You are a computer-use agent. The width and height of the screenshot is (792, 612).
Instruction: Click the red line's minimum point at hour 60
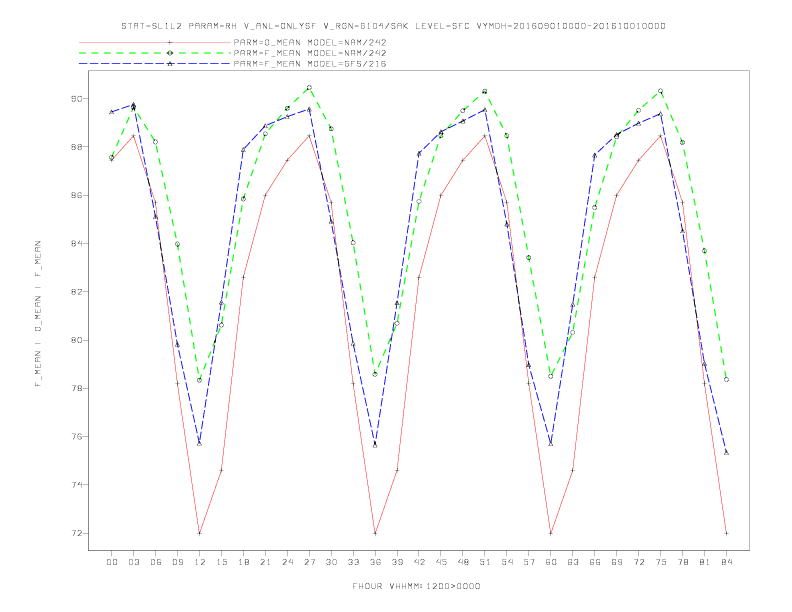pyautogui.click(x=551, y=533)
